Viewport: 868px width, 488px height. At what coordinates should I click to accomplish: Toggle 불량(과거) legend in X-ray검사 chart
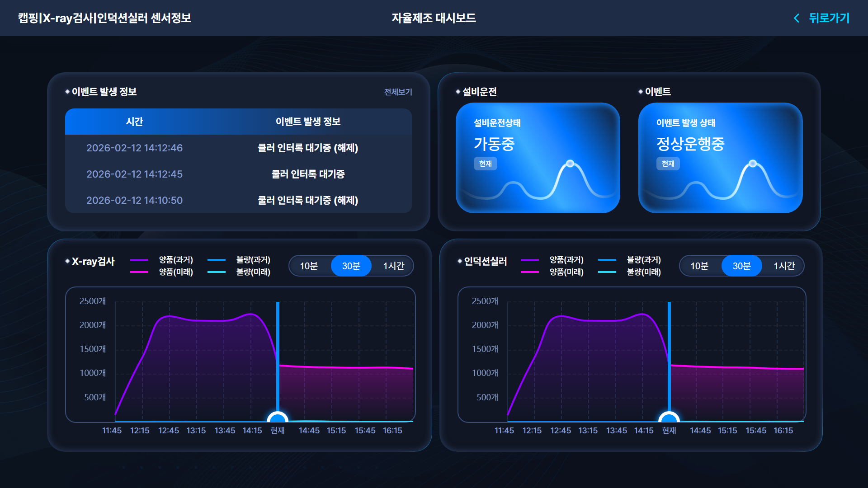(x=239, y=260)
